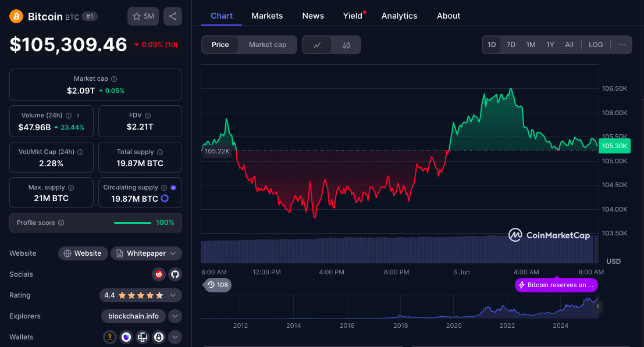Expand Wallets list chevron
This screenshot has height=347, width=644.
click(x=175, y=337)
